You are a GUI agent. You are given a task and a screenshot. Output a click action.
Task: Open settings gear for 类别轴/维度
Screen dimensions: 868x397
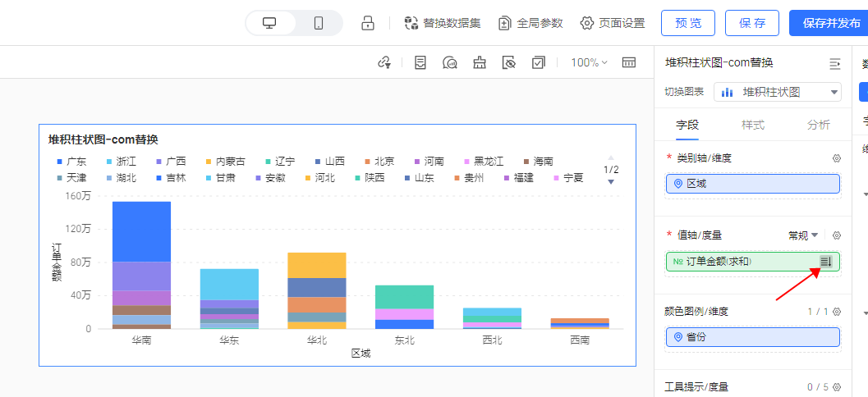coord(837,158)
